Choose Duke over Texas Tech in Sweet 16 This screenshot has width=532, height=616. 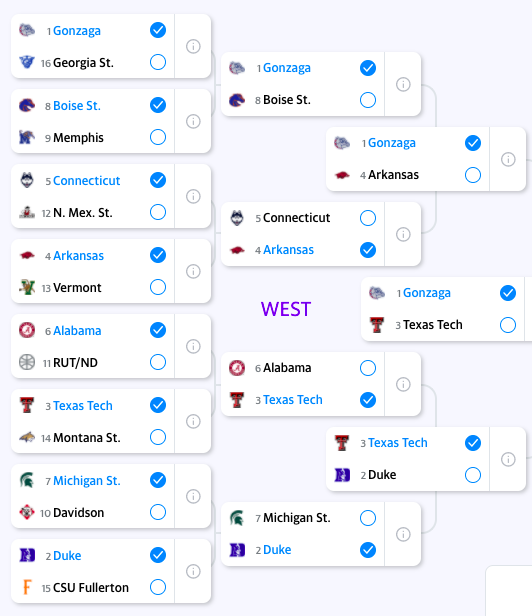473,475
